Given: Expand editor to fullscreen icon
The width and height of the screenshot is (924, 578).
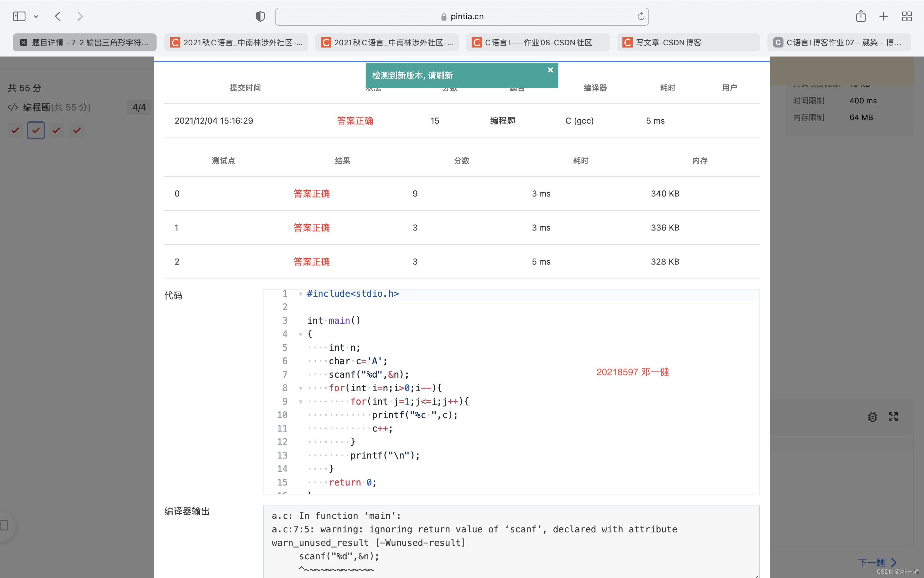Looking at the screenshot, I should pos(893,417).
